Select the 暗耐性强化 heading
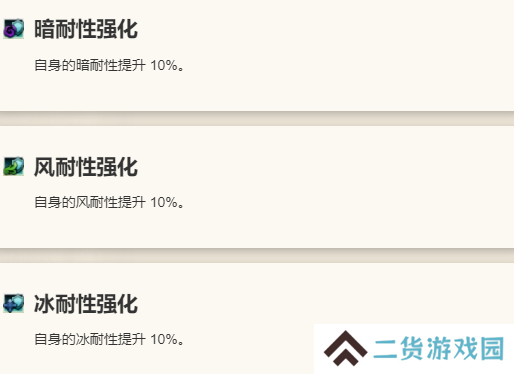The width and height of the screenshot is (514, 374). 86,29
